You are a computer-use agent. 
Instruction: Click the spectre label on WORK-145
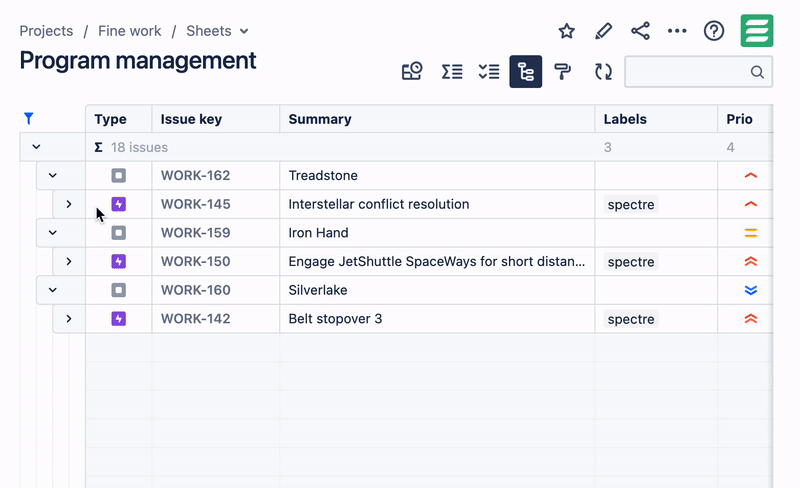pos(631,204)
